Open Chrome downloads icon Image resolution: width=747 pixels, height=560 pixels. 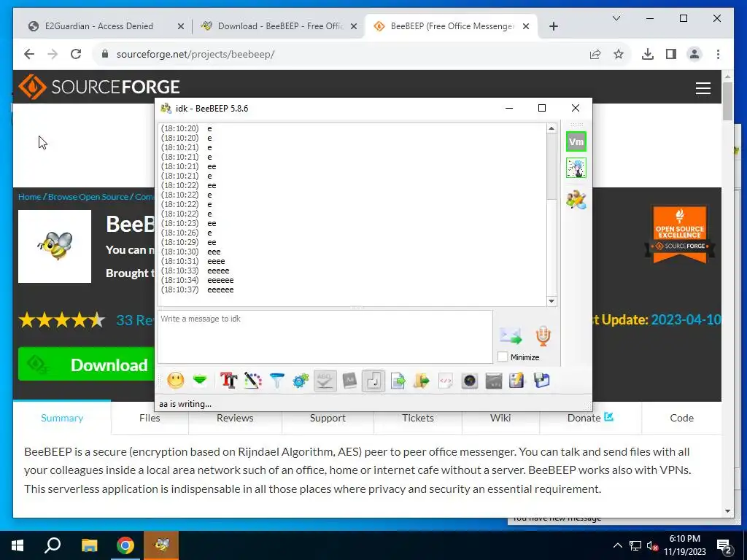pyautogui.click(x=648, y=54)
